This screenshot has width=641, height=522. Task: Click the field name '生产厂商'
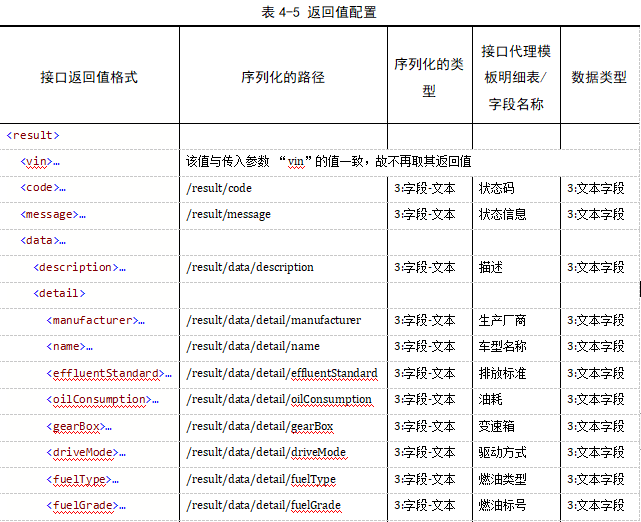coord(502,320)
